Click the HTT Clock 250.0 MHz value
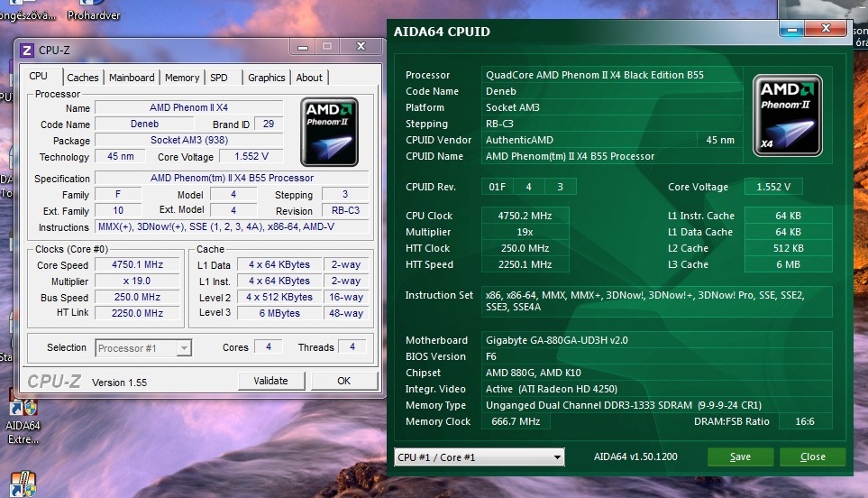The image size is (868, 498). tap(525, 248)
